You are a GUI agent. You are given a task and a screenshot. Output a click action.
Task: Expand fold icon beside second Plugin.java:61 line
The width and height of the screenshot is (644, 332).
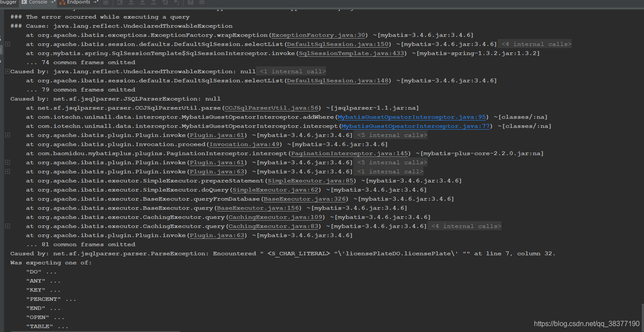[x=7, y=163]
